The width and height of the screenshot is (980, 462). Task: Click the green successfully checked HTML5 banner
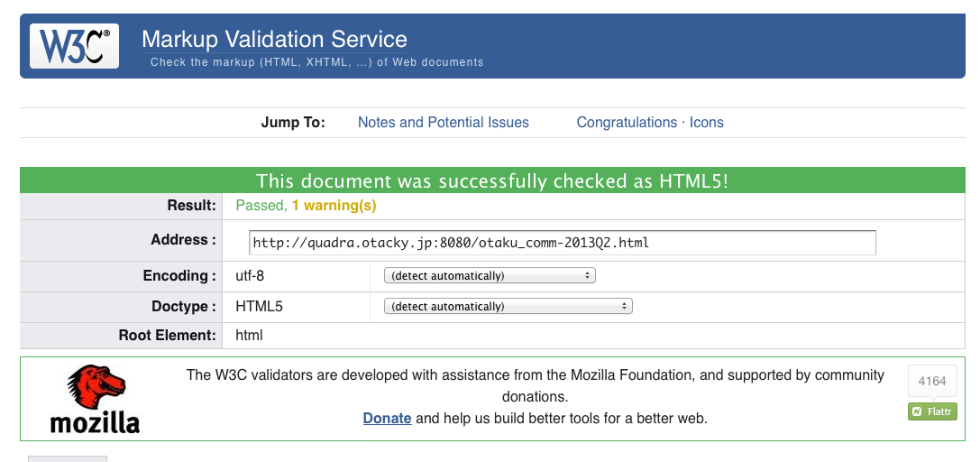point(492,180)
